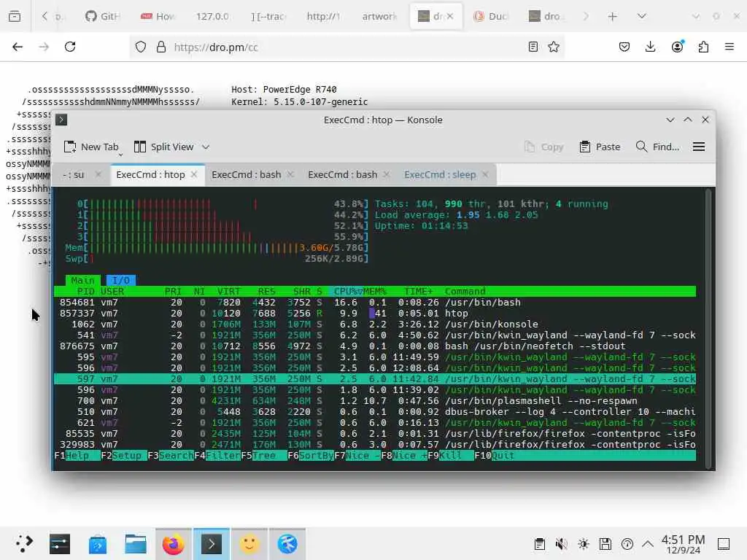Viewport: 747px width, 560px height.
Task: Toggle reader view in address bar
Action: click(x=533, y=47)
